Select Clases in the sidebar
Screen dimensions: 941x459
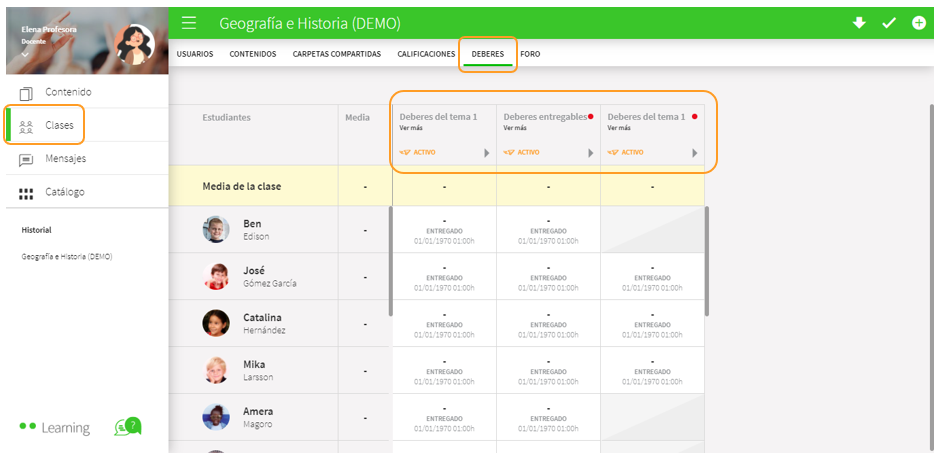click(59, 126)
